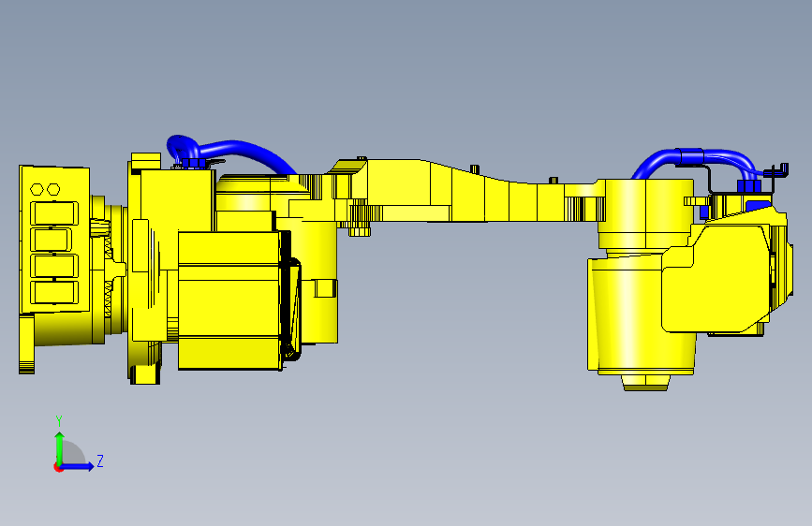The height and width of the screenshot is (526, 812).
Task: Click the green Y axis arrow of the triad
Action: click(60, 448)
